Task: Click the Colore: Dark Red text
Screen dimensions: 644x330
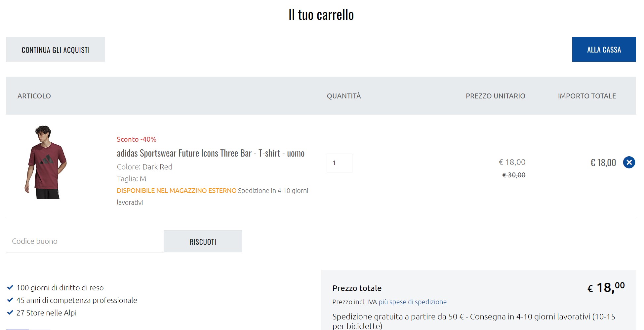Action: click(144, 167)
